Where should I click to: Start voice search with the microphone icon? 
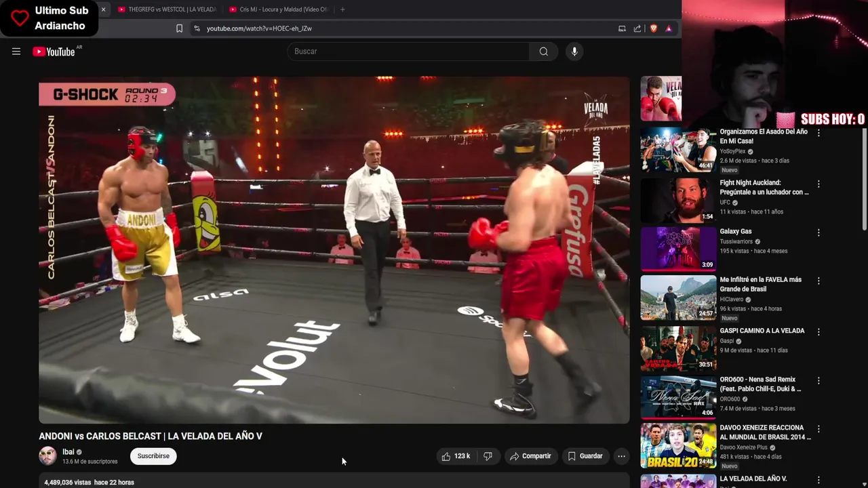point(574,52)
